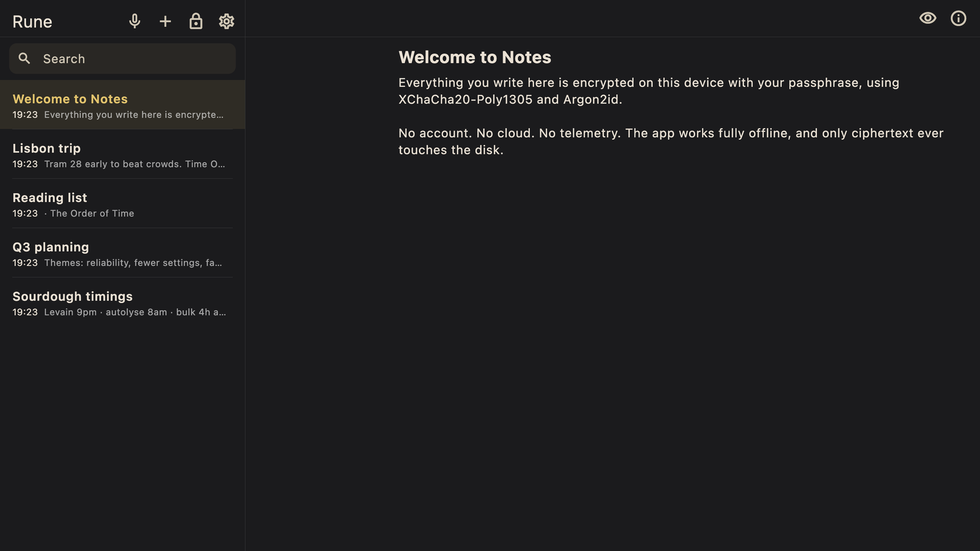Open the Reading list note
This screenshot has height=551, width=980.
[x=123, y=204]
